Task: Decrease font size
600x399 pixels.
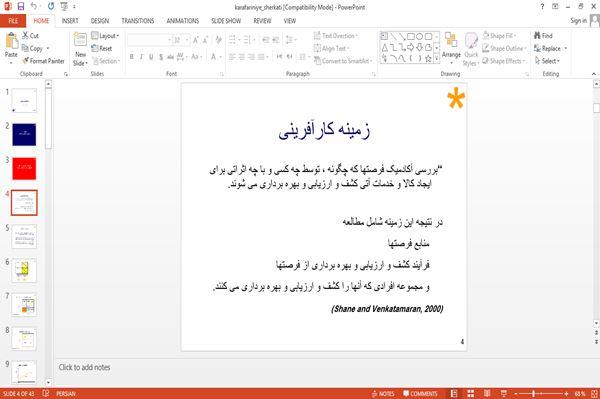Action: 205,40
